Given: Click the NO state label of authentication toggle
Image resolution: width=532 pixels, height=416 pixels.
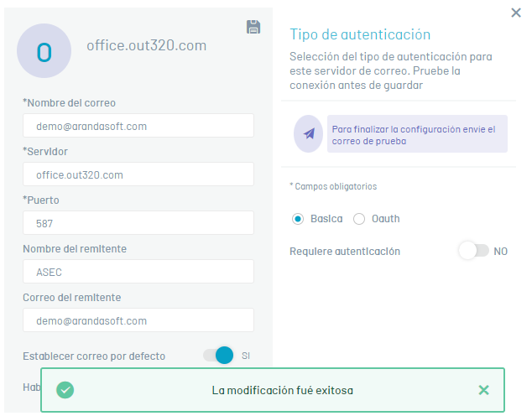Looking at the screenshot, I should [500, 252].
